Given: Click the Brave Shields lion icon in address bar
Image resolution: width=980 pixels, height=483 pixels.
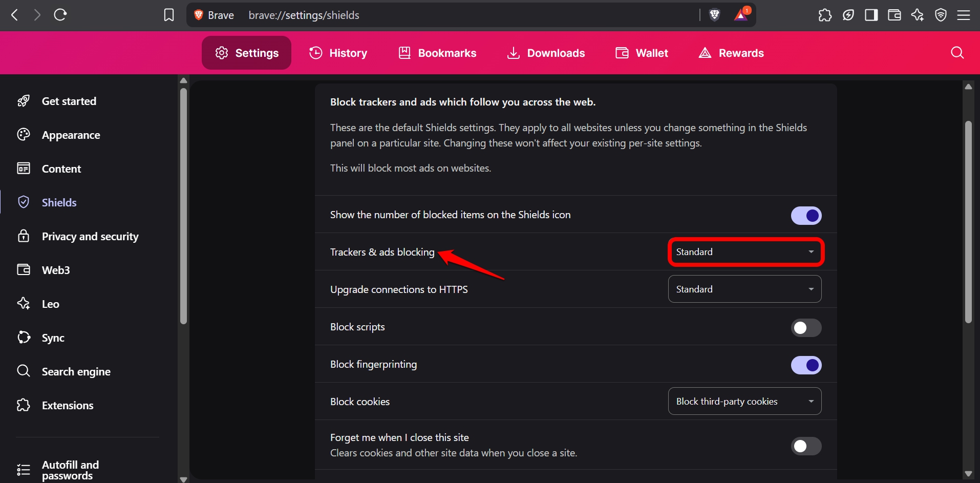Looking at the screenshot, I should click(x=715, y=15).
